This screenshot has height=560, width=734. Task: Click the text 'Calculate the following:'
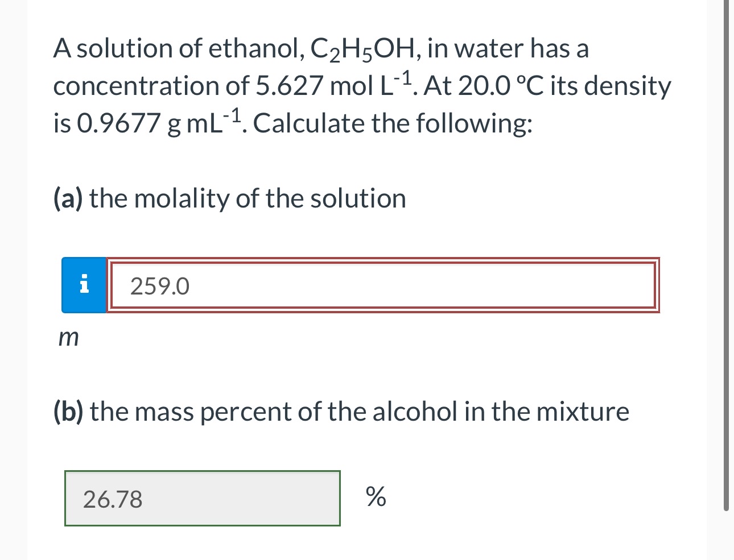point(393,123)
